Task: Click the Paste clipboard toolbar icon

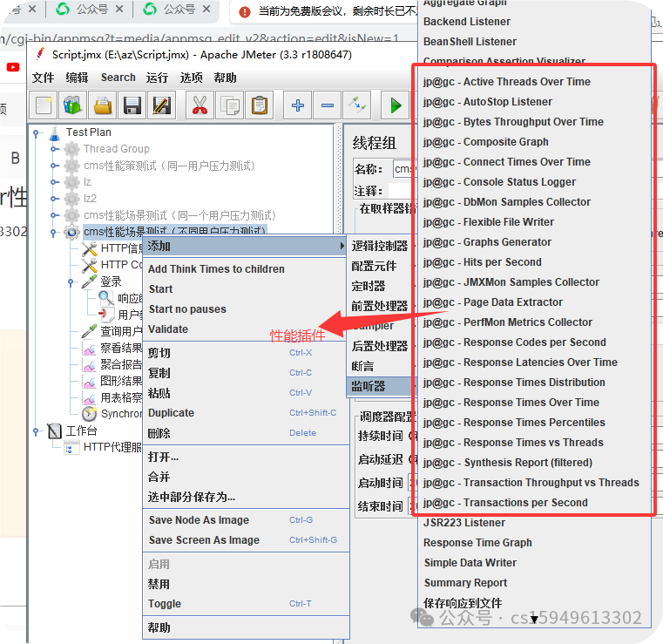Action: pyautogui.click(x=260, y=105)
